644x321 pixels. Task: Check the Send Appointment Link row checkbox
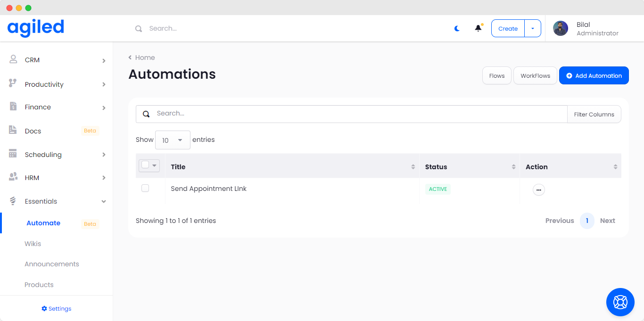(x=145, y=188)
